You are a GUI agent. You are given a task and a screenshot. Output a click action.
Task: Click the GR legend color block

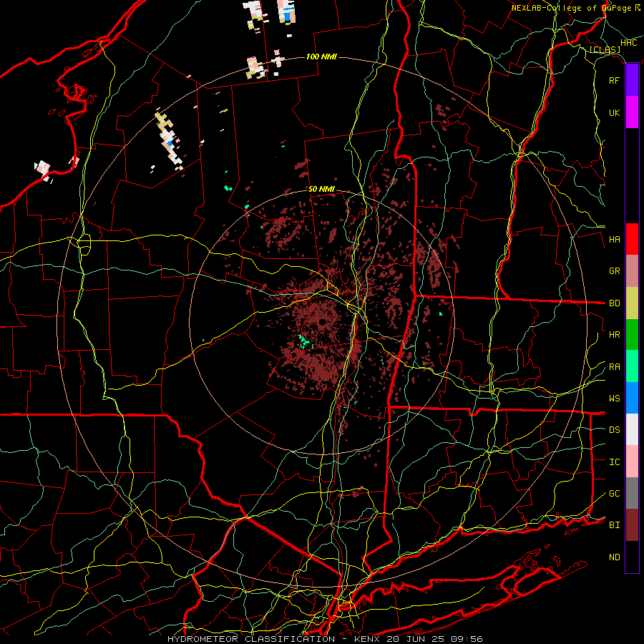[632, 270]
